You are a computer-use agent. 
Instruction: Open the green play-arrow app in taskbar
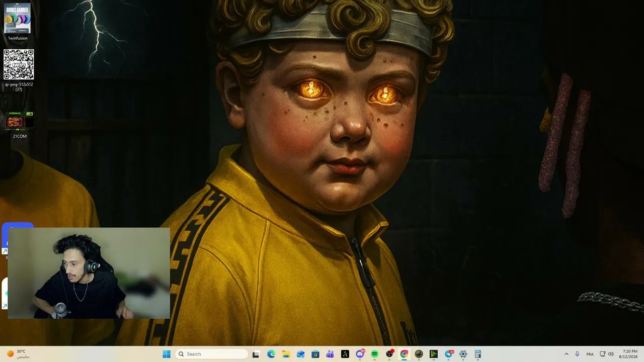coord(434,354)
